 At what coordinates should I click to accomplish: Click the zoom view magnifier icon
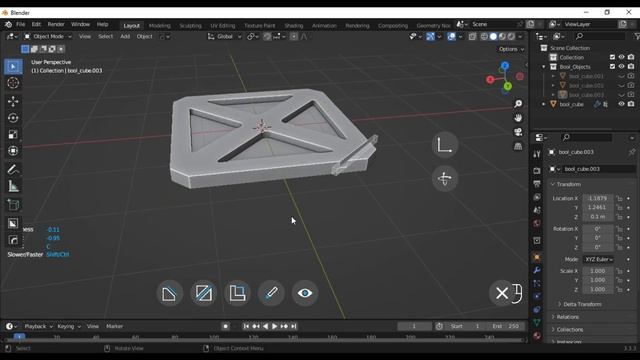(518, 104)
